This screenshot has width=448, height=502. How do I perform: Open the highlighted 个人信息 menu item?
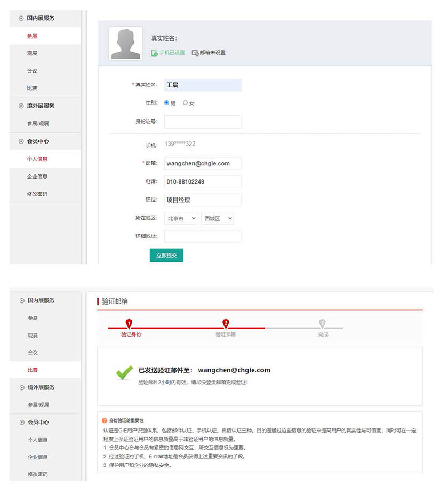[x=37, y=159]
